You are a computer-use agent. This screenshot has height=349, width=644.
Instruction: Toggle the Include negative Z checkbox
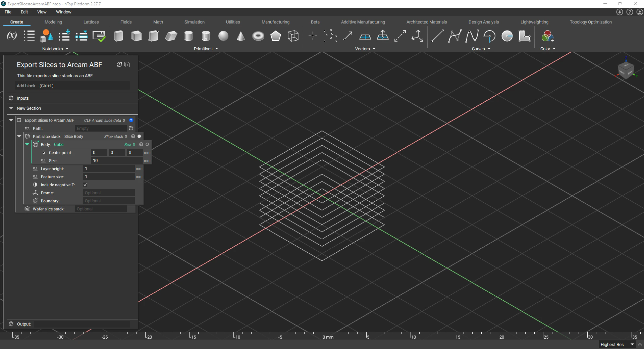pyautogui.click(x=85, y=185)
